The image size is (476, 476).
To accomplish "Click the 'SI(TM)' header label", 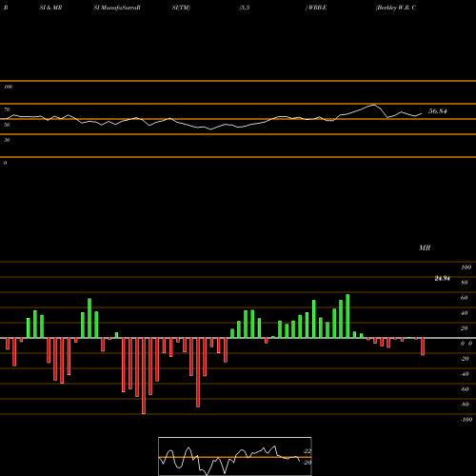I will [x=181, y=8].
